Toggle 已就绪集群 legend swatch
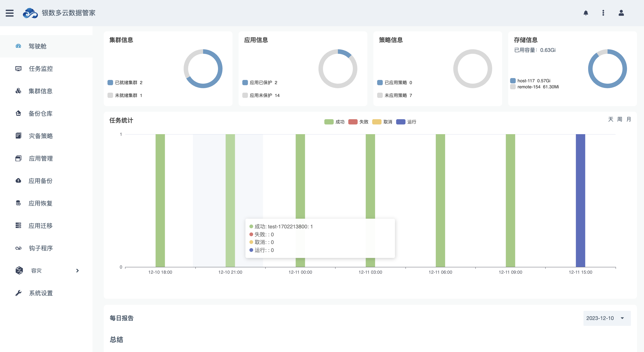Screen dimensions: 644x352 (110, 83)
